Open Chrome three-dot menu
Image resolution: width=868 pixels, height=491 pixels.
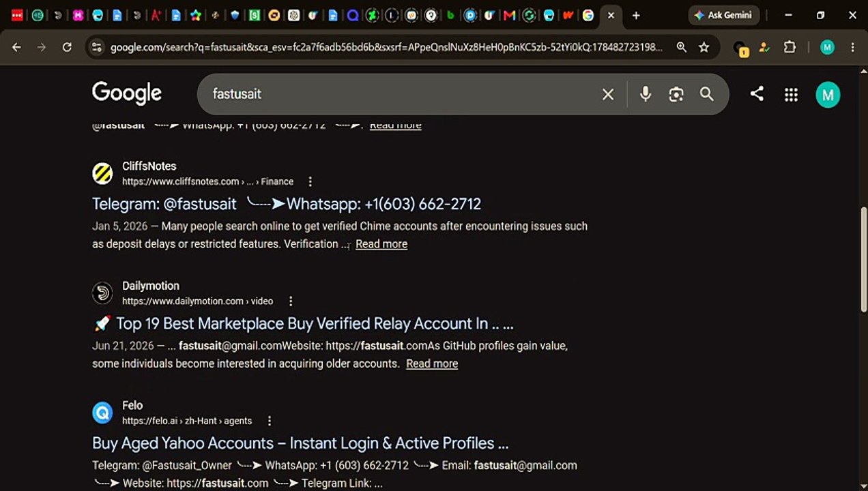click(852, 47)
